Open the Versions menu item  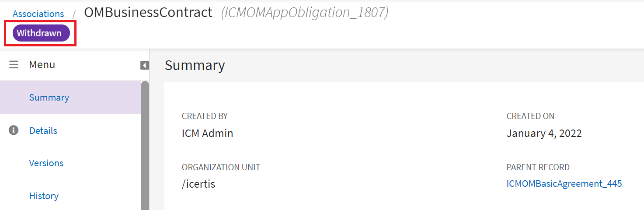[x=46, y=163]
